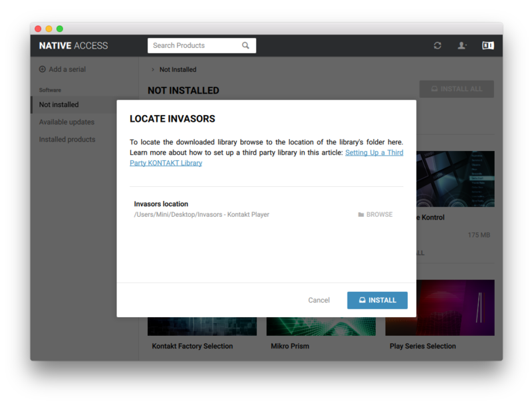Screen dimensions: 532x415
Task: Focus the Search Products field
Action: point(201,45)
